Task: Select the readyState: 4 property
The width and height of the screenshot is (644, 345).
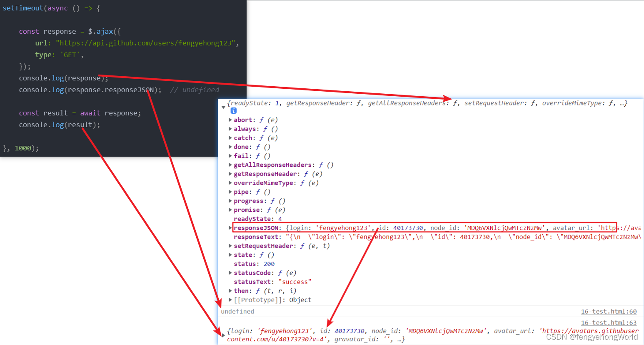Action: 258,219
